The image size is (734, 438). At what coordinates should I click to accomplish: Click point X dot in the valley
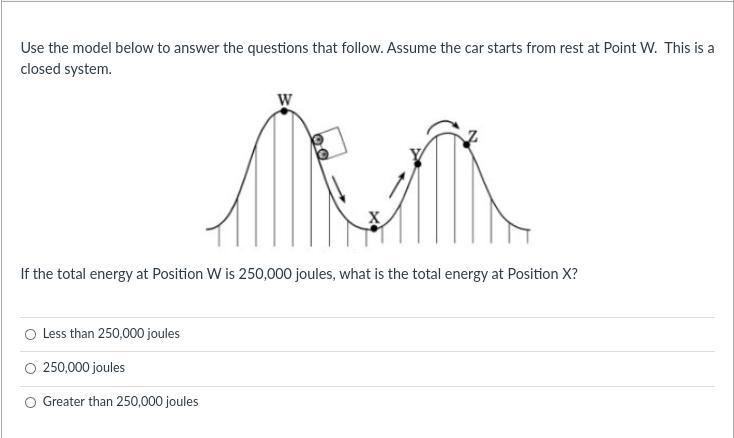(374, 228)
